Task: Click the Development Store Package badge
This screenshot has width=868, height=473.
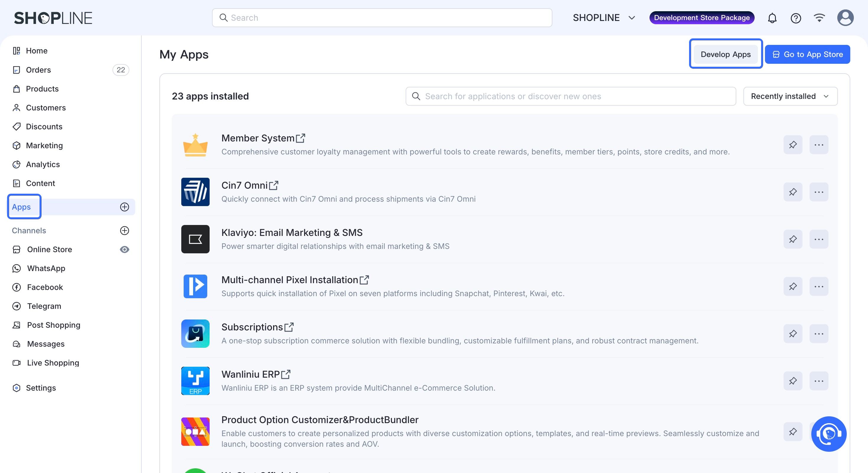Action: 701,17
